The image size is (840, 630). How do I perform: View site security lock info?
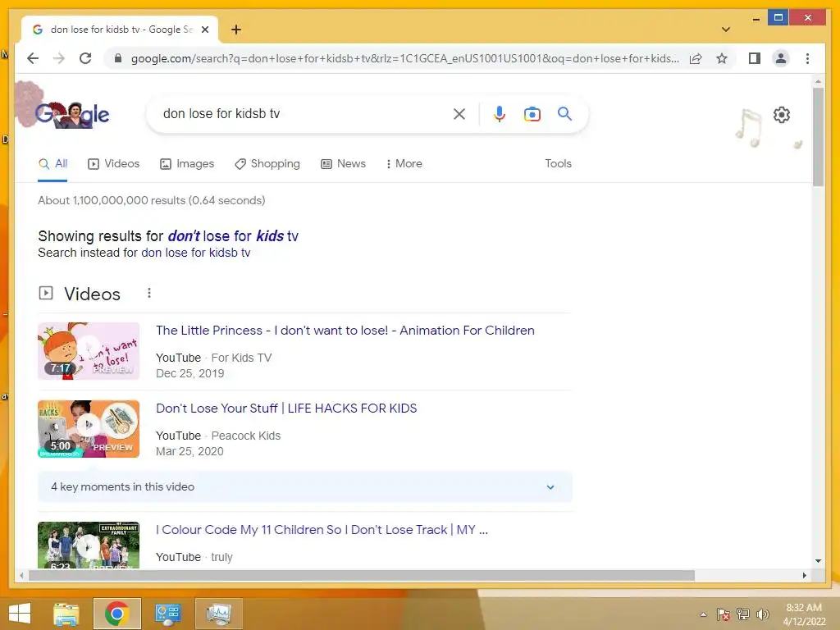[x=118, y=58]
